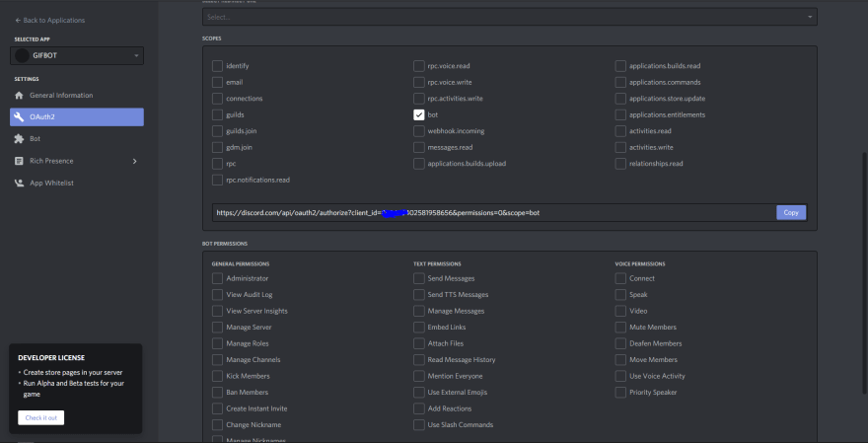Viewport: 868px width, 443px height.
Task: Enable Embed Links permission
Action: pos(418,328)
